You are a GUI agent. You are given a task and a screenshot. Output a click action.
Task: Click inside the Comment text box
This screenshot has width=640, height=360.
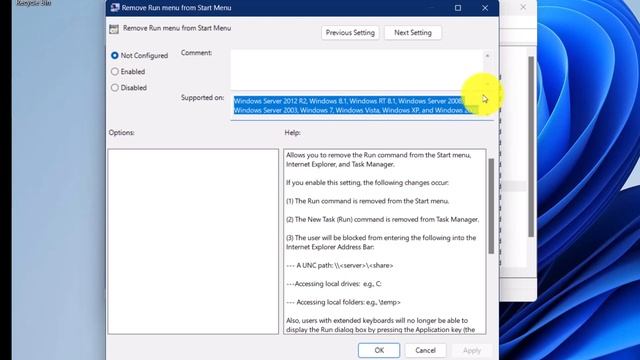[x=356, y=69]
